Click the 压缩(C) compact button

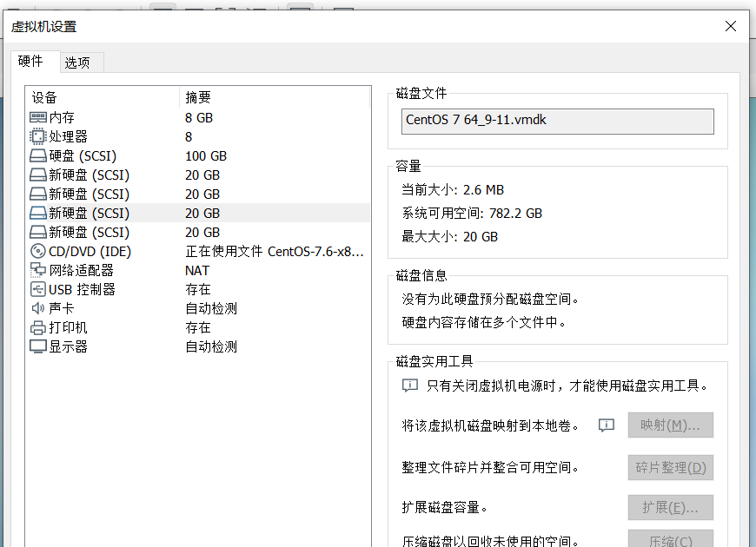[x=670, y=539]
